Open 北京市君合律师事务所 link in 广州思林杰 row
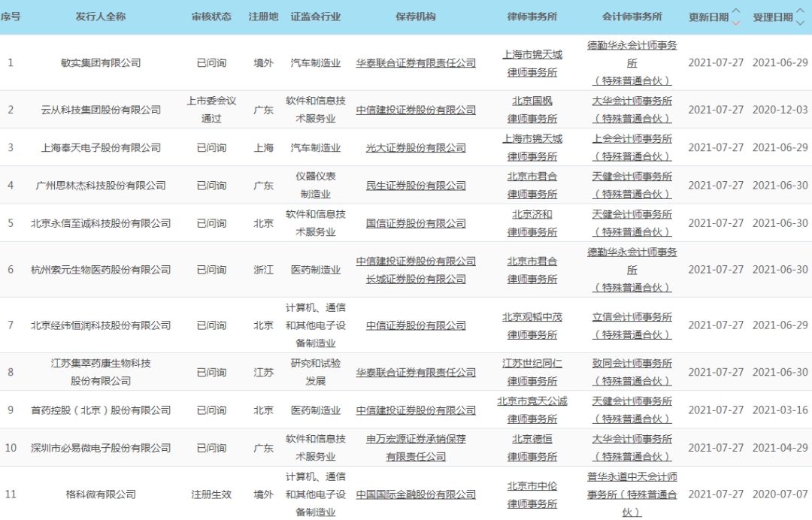The image size is (812, 520). (532, 186)
